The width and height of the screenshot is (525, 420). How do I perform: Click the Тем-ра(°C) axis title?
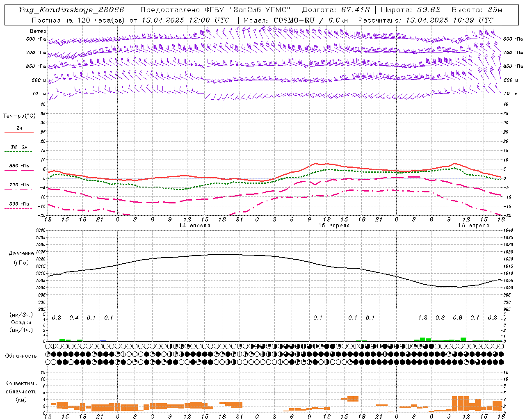19,116
